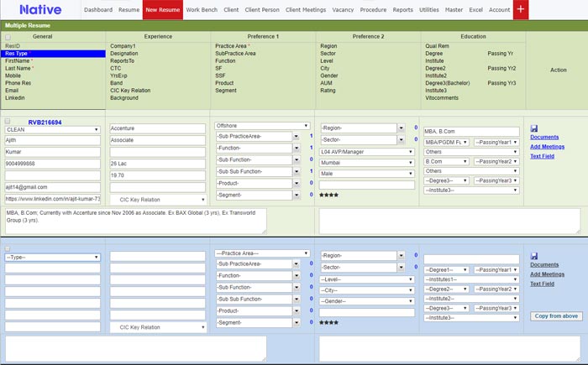
Task: Open --Degree3-- dropdown in Ajith's row
Action: coord(446,180)
